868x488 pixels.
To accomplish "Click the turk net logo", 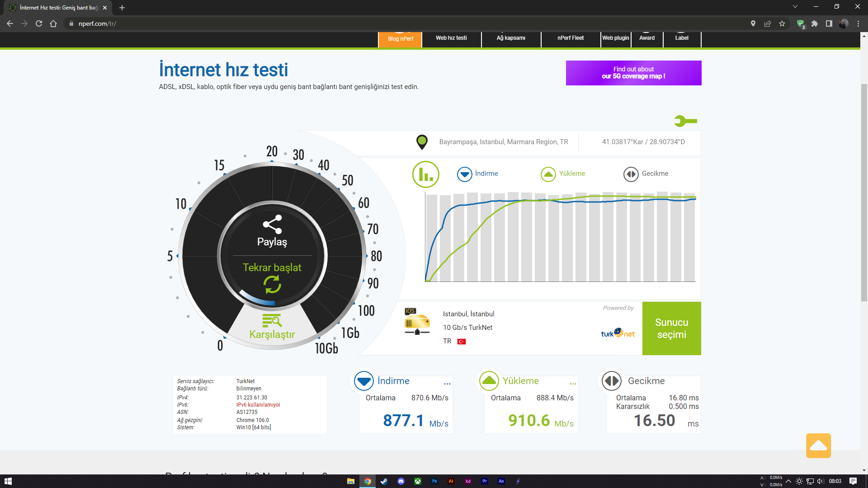I will tap(618, 333).
